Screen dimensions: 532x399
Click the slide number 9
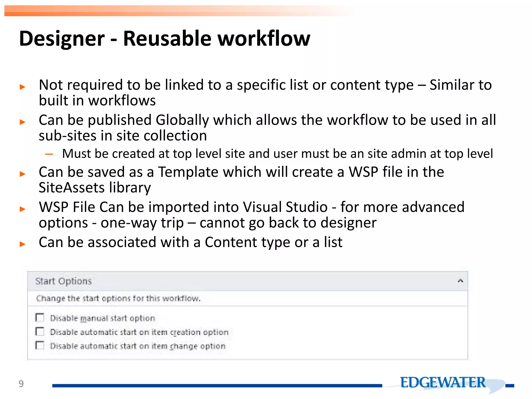(21, 384)
